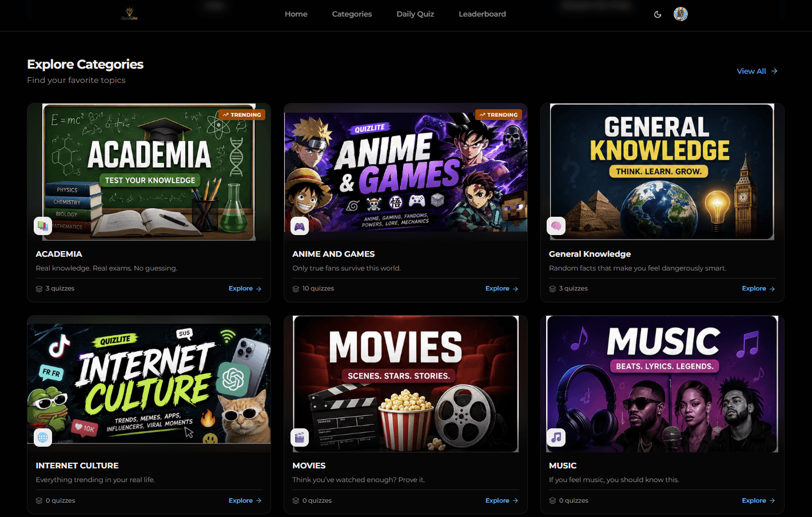Click the Music note category icon
The height and width of the screenshot is (517, 812).
pyautogui.click(x=556, y=438)
